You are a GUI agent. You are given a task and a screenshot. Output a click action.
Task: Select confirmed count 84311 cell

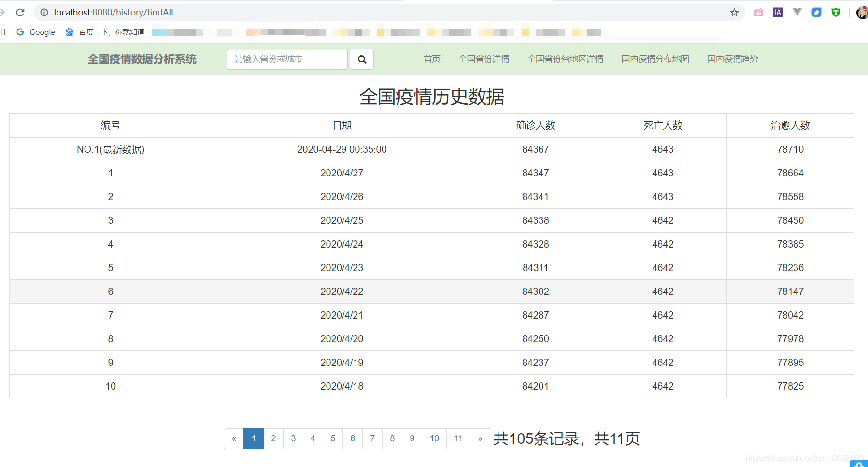coord(536,268)
